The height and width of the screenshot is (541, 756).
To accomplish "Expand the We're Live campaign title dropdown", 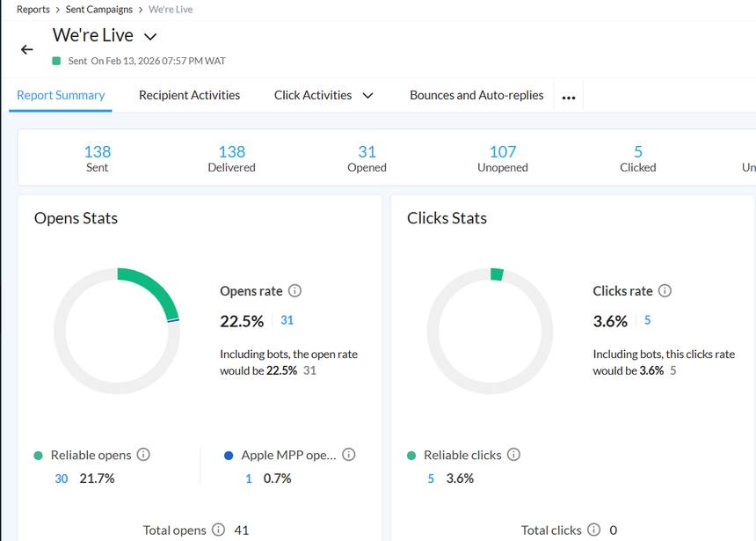I will [x=150, y=37].
